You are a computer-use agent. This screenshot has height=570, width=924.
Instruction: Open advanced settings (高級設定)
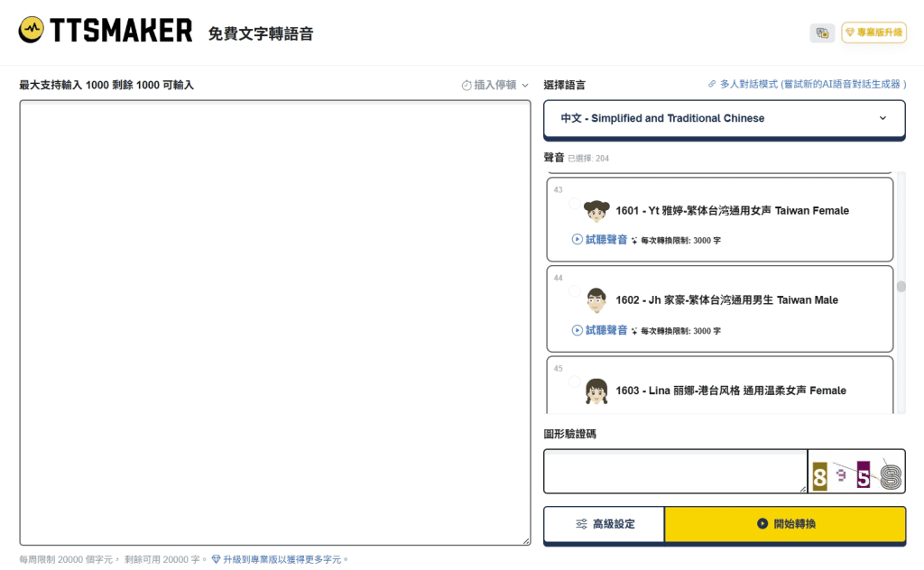pos(605,524)
